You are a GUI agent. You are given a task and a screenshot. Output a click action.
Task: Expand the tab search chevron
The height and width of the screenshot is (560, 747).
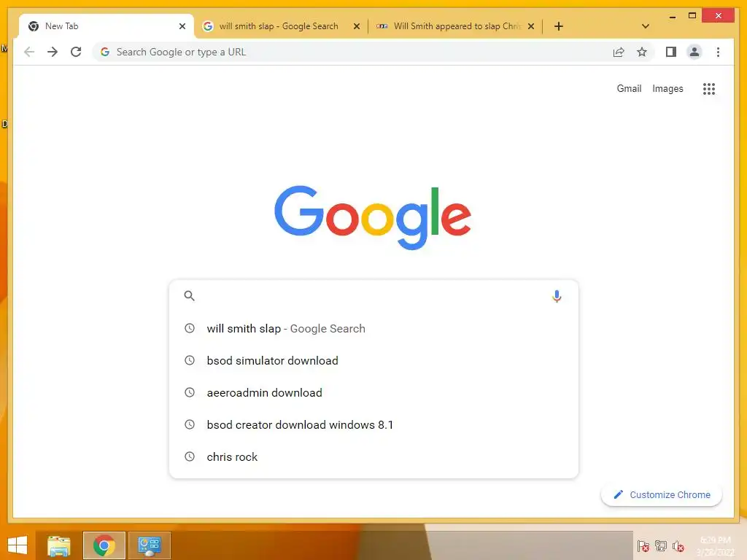click(646, 26)
